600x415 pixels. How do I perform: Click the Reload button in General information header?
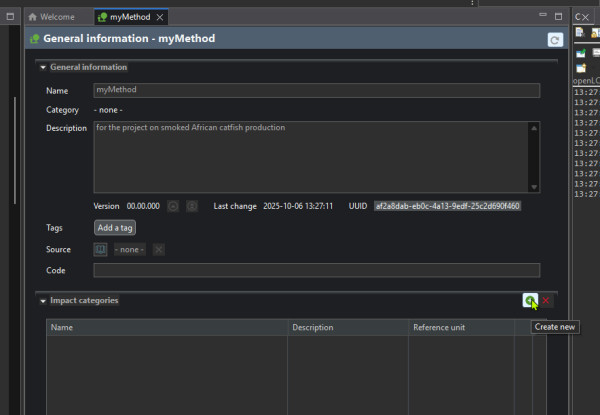coord(555,39)
